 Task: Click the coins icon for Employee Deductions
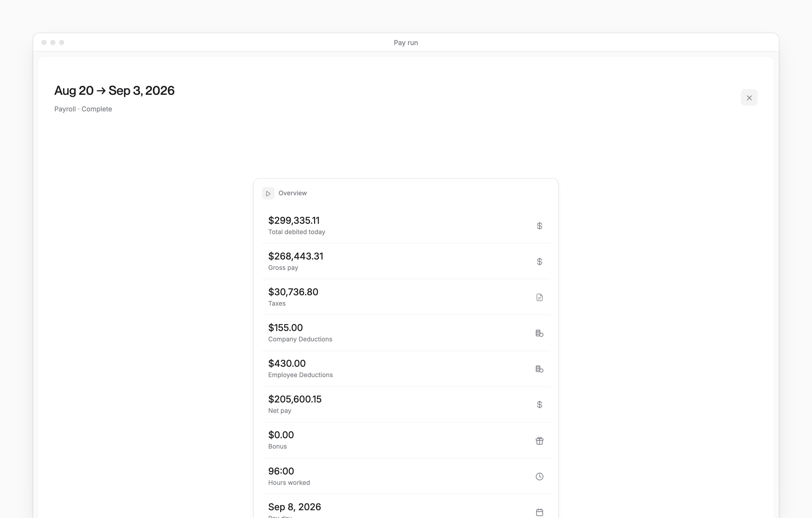pos(539,369)
